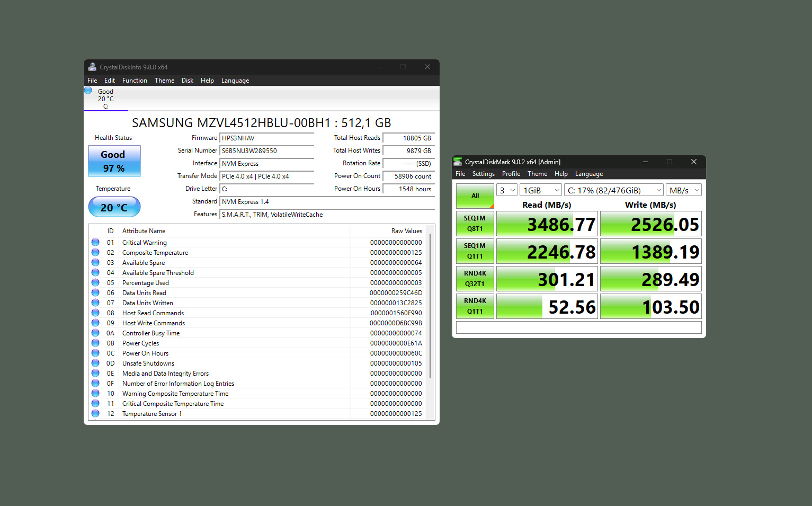Open Theme menu in CrystalDiskInfo
Image resolution: width=812 pixels, height=506 pixels.
(164, 81)
